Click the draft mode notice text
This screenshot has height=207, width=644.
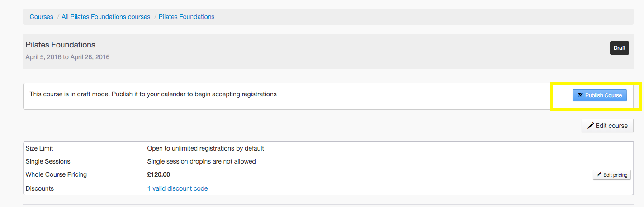153,94
